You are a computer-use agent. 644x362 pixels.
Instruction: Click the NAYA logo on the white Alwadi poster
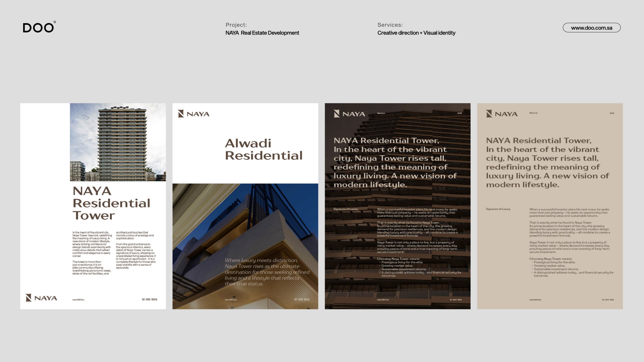point(194,114)
